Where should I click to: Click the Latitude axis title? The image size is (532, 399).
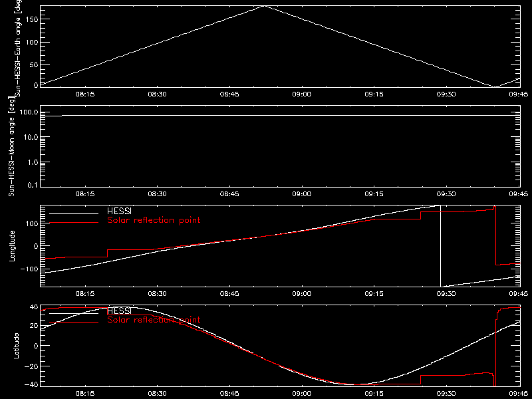tap(16, 346)
